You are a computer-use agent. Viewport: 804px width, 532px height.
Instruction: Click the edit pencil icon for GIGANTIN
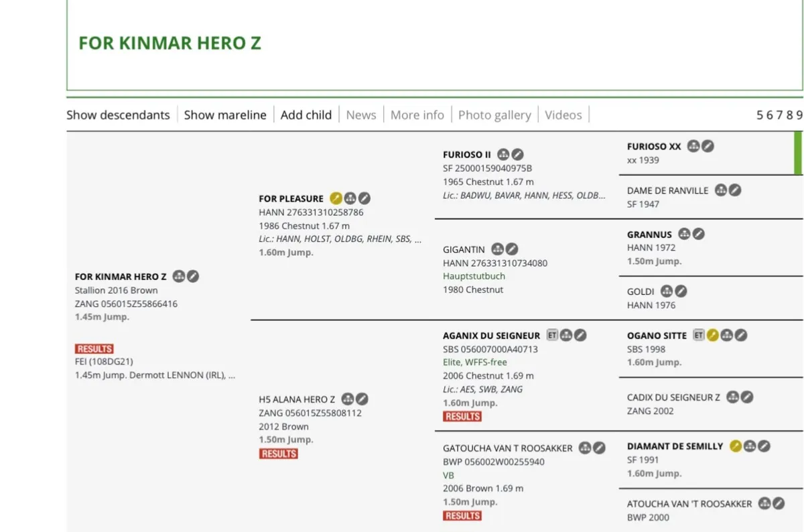[512, 249]
